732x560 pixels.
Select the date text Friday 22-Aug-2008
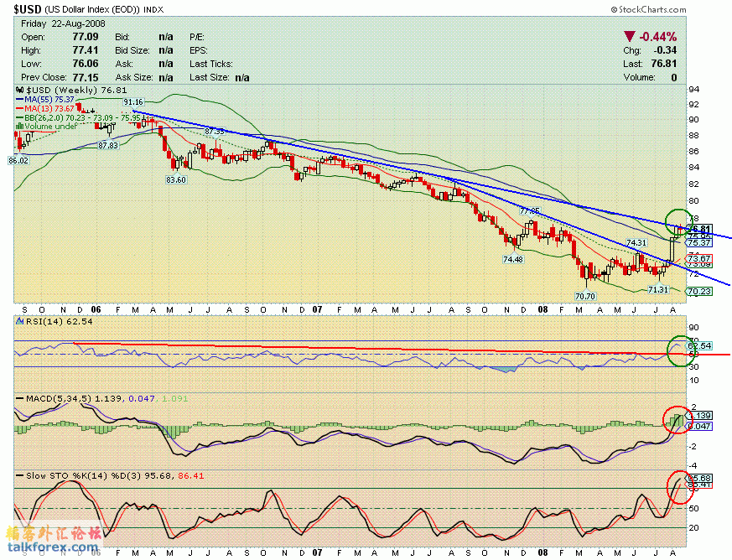[63, 23]
